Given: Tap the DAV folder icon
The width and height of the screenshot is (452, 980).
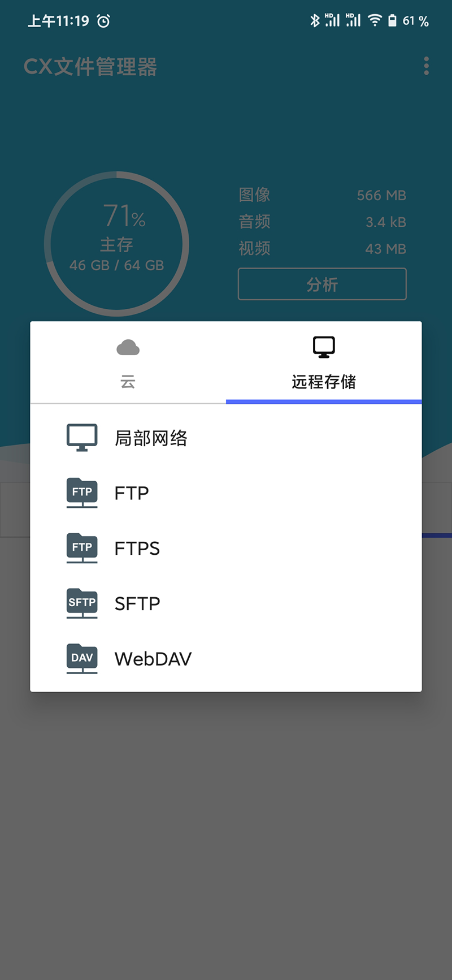Looking at the screenshot, I should tap(82, 658).
